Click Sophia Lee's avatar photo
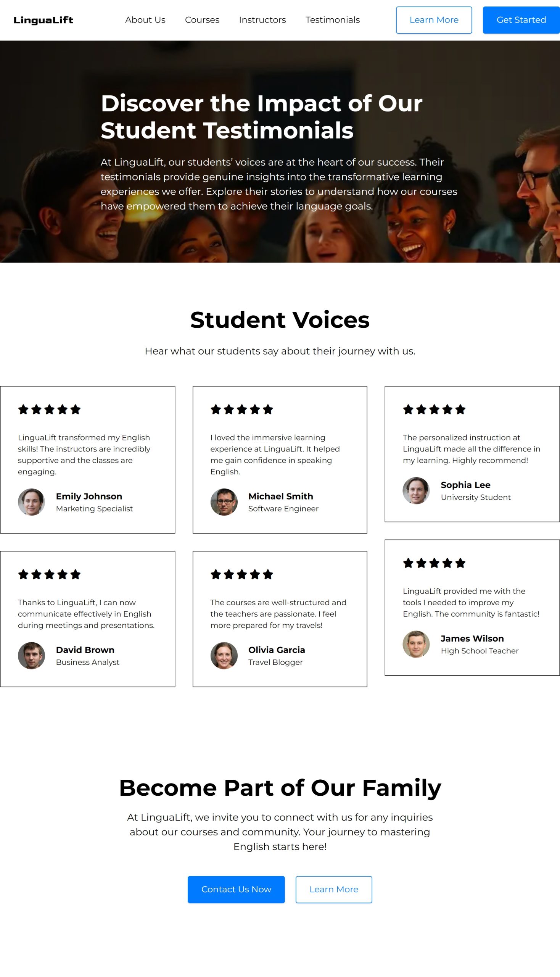The height and width of the screenshot is (977, 560). tap(416, 491)
